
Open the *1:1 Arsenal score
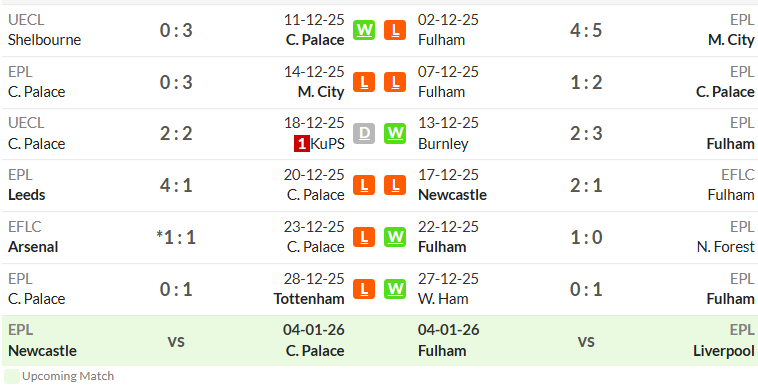pos(176,237)
